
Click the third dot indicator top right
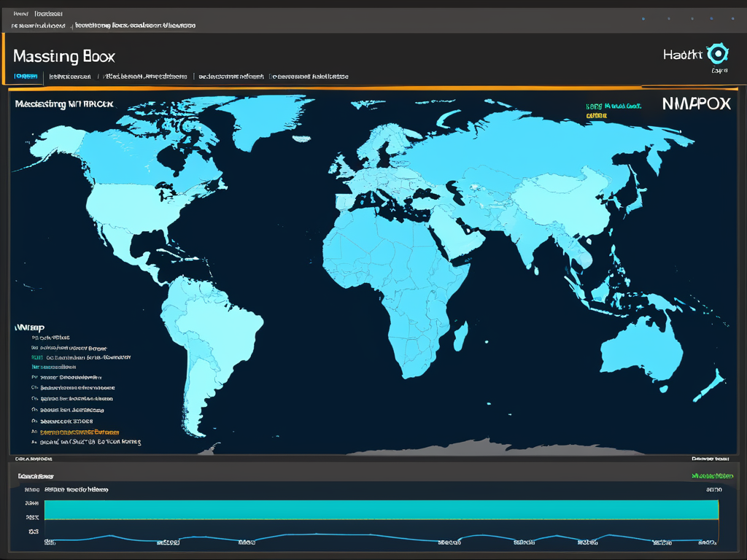click(x=692, y=17)
